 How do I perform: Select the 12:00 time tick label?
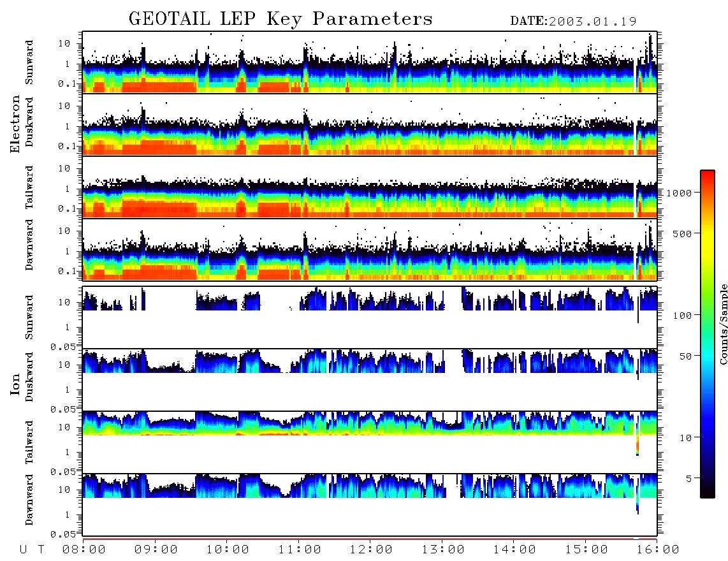coord(372,550)
